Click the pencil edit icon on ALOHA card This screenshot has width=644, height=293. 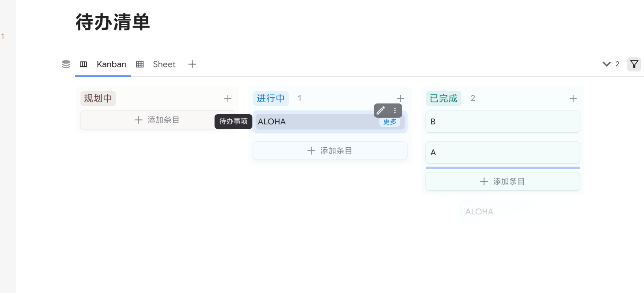click(x=381, y=111)
